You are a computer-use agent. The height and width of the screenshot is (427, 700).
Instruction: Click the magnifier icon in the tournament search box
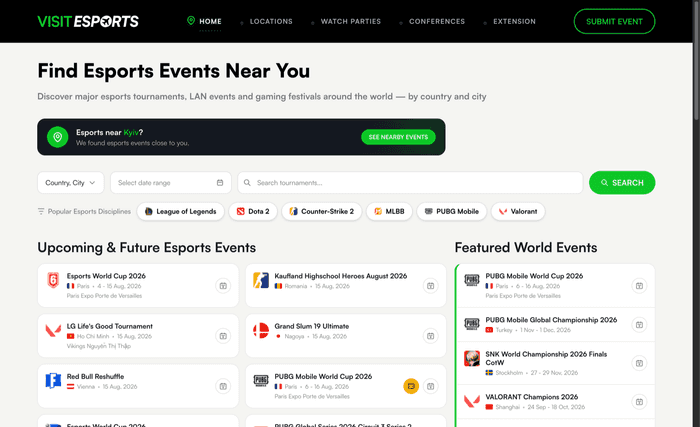point(247,183)
